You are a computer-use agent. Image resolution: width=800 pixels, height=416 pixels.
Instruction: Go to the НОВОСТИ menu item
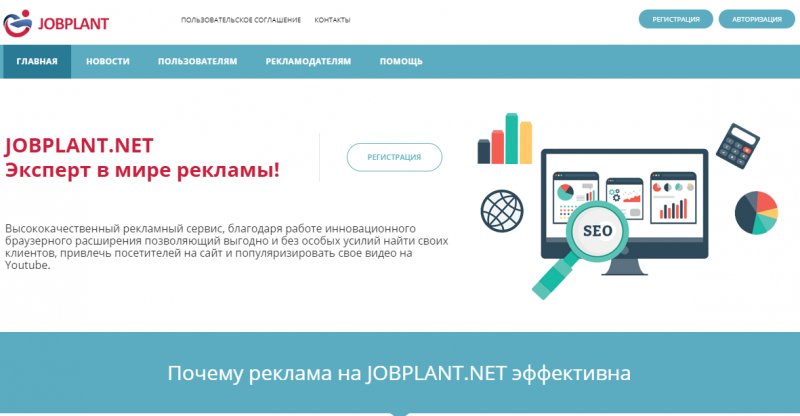pos(108,61)
